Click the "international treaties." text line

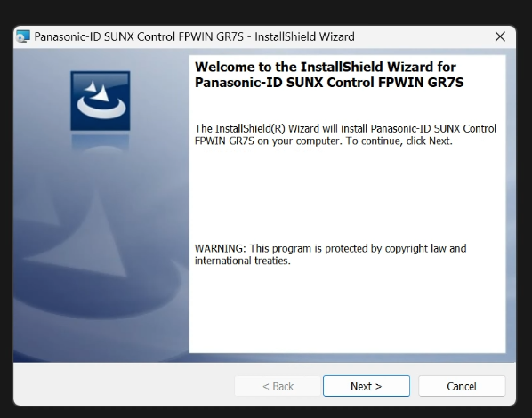pos(243,261)
